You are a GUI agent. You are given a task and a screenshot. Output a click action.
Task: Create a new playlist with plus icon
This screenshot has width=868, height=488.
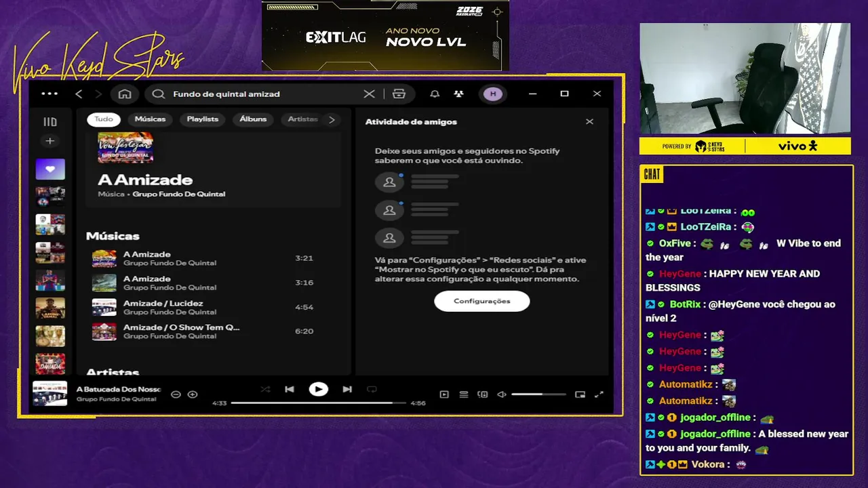click(x=50, y=141)
